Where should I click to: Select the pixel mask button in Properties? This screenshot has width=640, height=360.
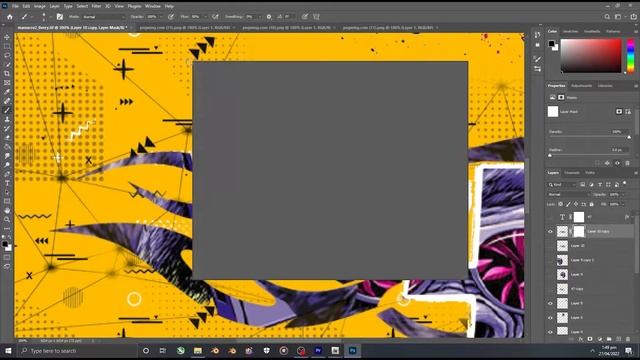click(x=619, y=111)
